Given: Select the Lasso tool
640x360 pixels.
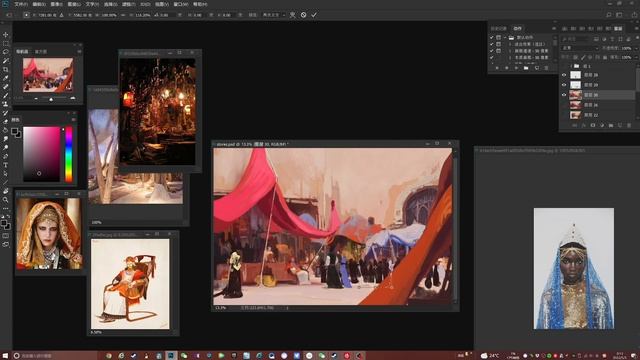Looking at the screenshot, I should click(x=6, y=52).
